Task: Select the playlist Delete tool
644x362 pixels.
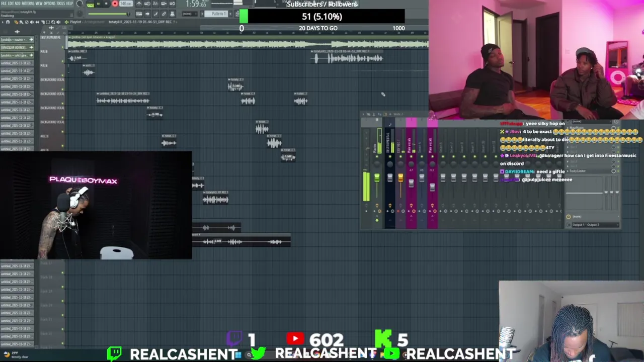Action: tap(27, 22)
